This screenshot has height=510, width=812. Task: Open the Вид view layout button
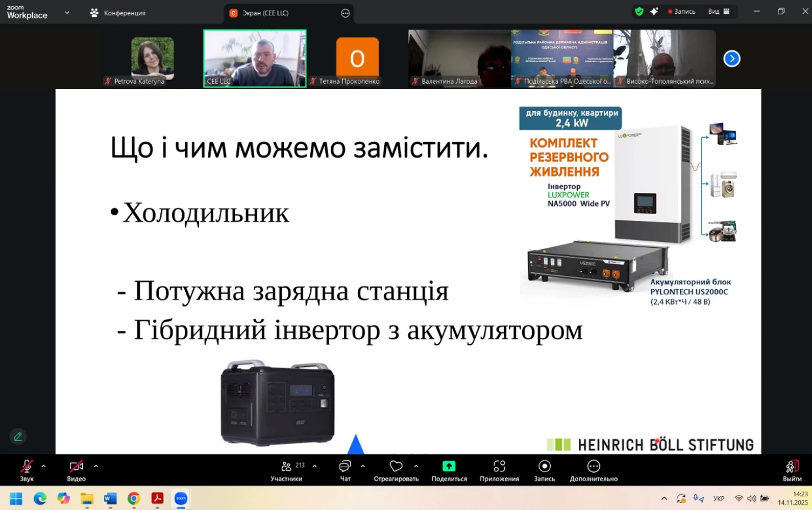pyautogui.click(x=719, y=11)
